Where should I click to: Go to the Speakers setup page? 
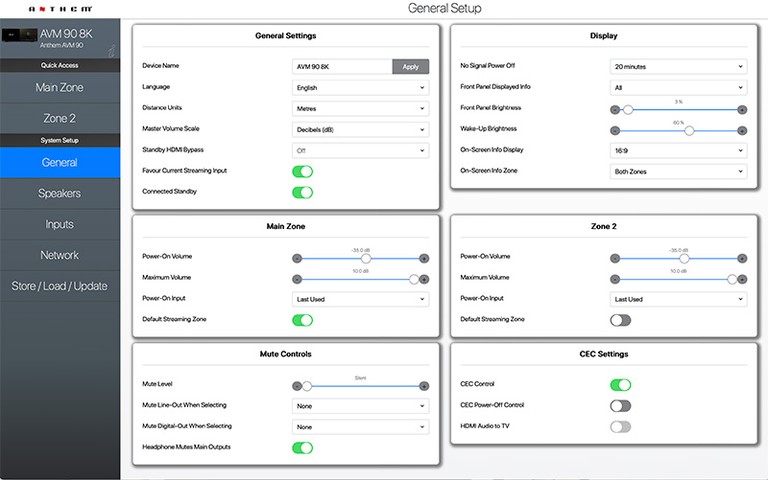coord(59,193)
